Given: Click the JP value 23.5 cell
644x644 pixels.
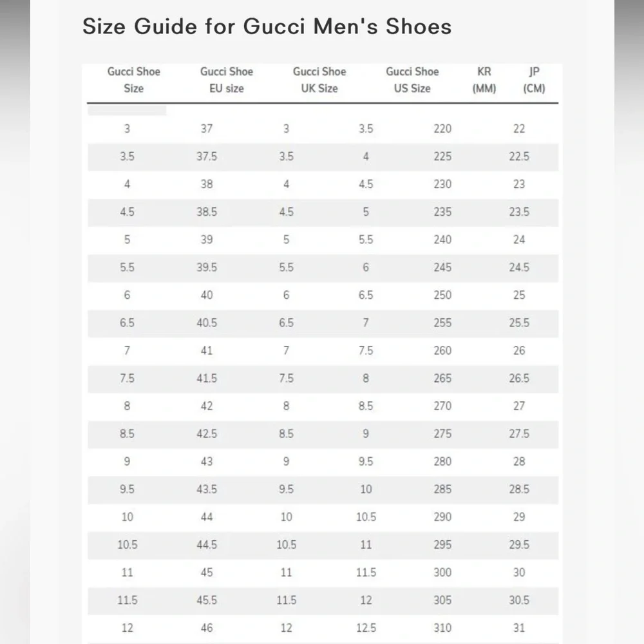Looking at the screenshot, I should [x=519, y=212].
